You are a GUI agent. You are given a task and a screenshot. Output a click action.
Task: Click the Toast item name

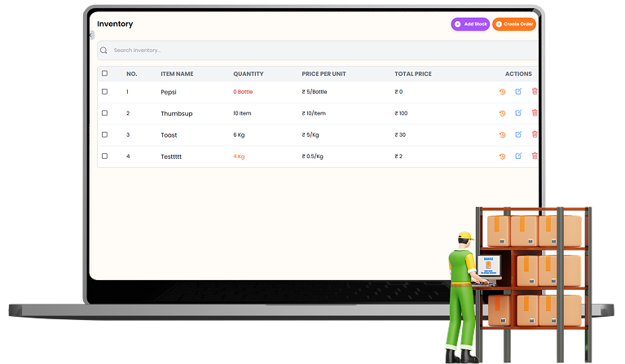(x=169, y=135)
